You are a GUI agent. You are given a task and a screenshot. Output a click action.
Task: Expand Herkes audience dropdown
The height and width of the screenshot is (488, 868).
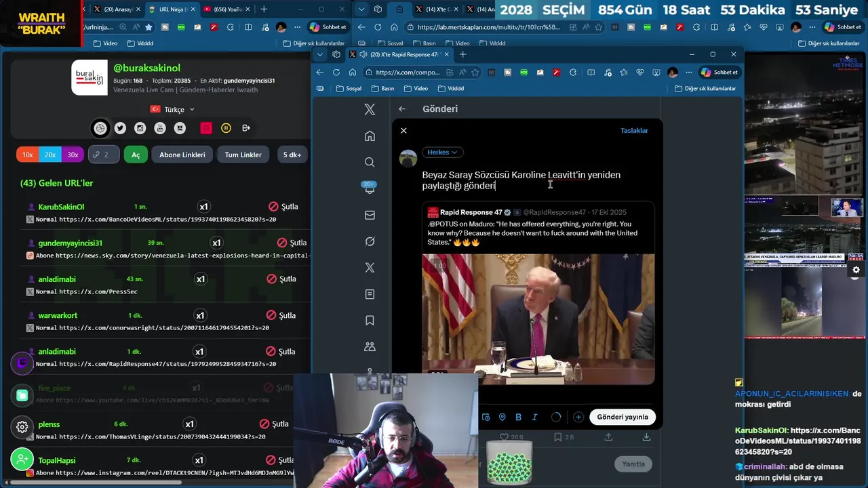click(x=443, y=152)
